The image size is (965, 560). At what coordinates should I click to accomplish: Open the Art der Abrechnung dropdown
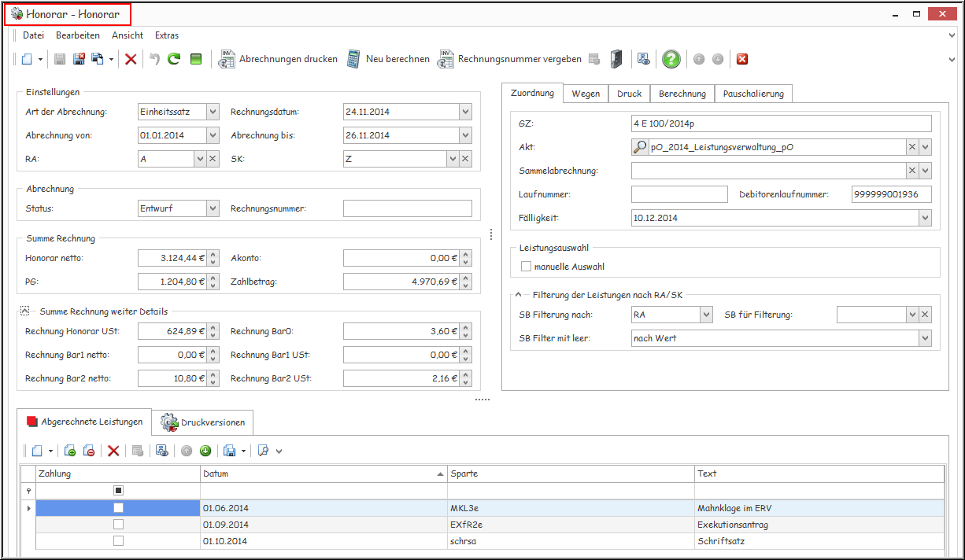click(x=213, y=112)
